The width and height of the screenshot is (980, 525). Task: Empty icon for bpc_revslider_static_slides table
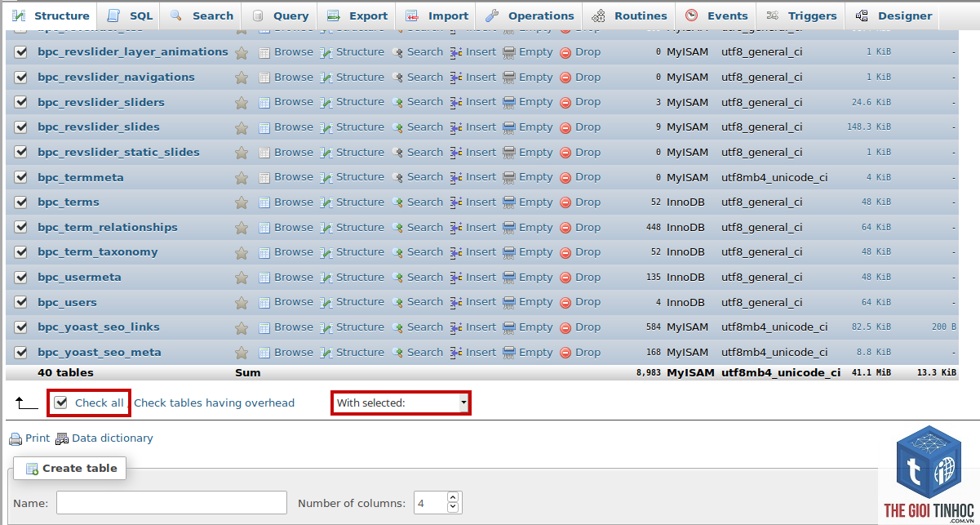coord(509,153)
